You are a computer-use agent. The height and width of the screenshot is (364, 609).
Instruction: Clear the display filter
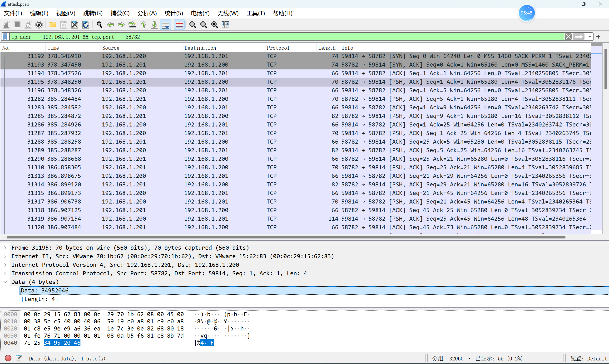[x=568, y=37]
